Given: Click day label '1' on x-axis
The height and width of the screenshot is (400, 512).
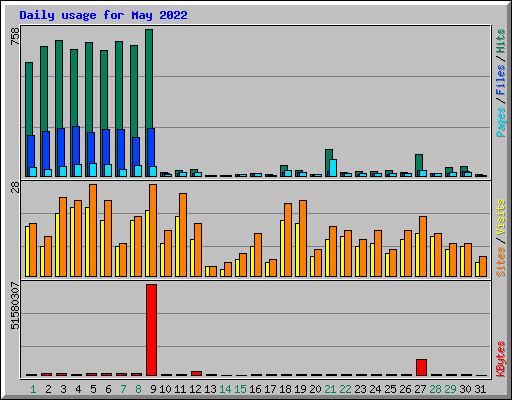Looking at the screenshot, I should (33, 389).
